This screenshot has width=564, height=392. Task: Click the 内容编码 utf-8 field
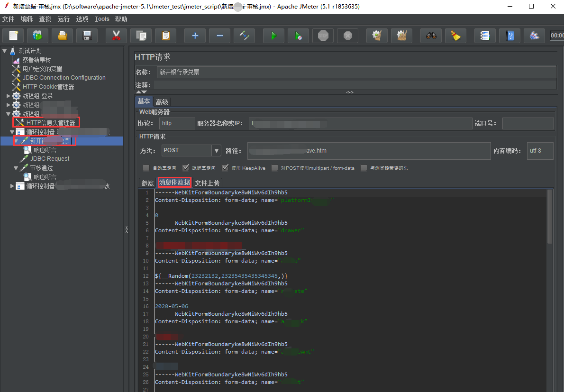(x=540, y=151)
